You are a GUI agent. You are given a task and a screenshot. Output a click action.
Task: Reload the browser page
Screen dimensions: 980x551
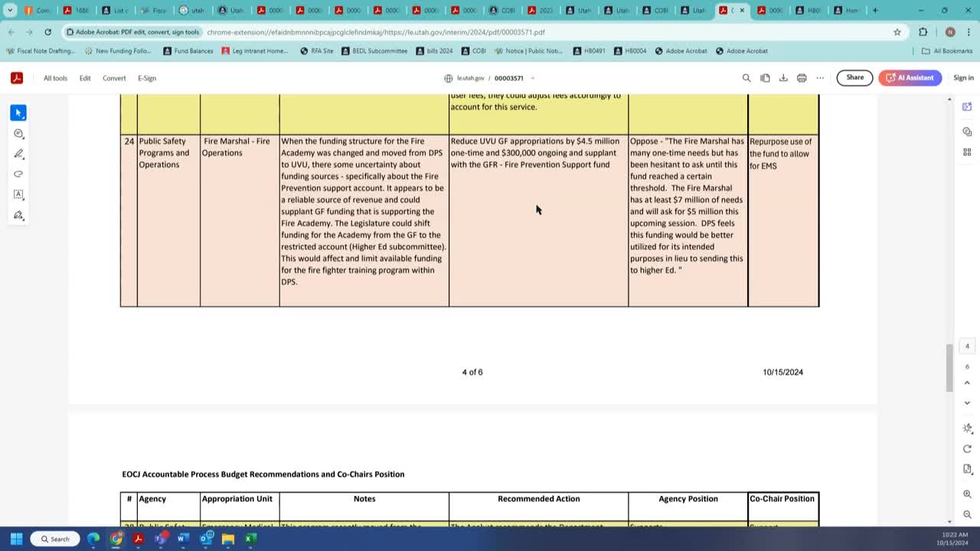[x=47, y=32]
